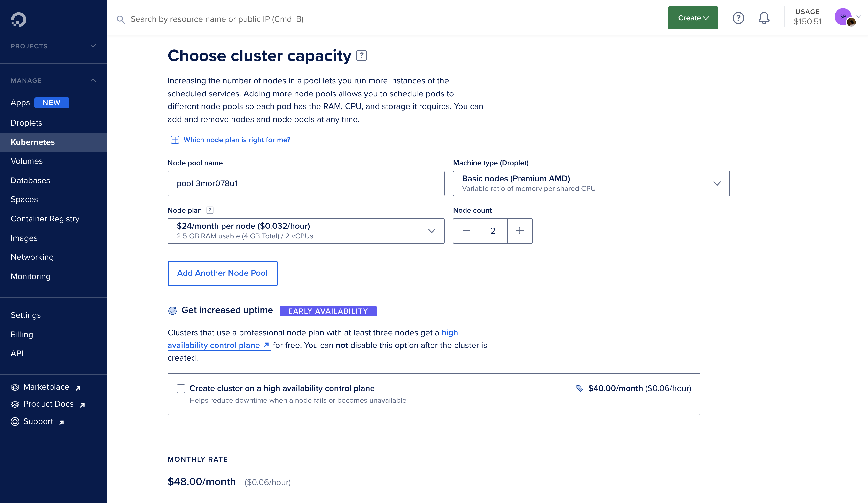Open the help question mark icon

click(x=738, y=18)
